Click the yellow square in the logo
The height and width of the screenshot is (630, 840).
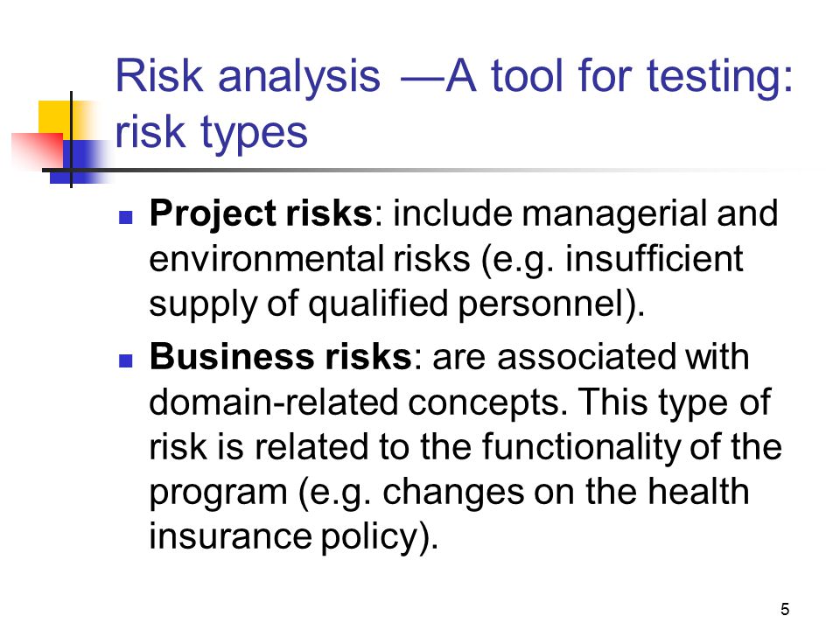(x=56, y=119)
